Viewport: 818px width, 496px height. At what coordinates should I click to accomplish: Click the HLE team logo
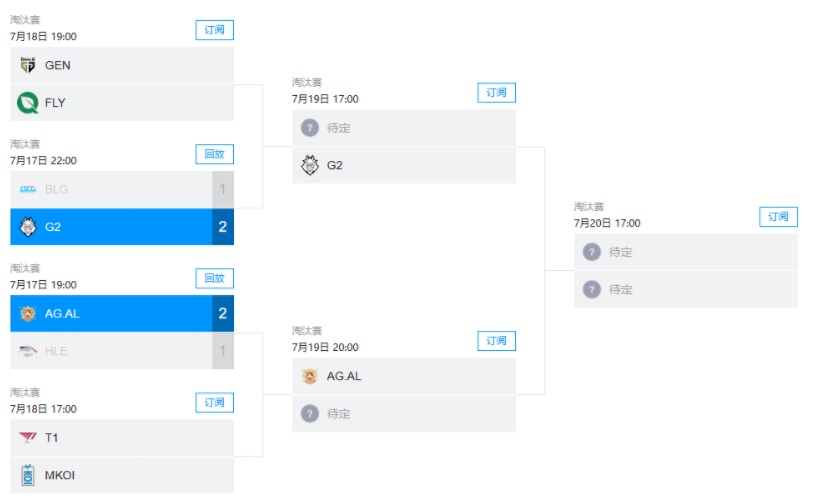28,351
